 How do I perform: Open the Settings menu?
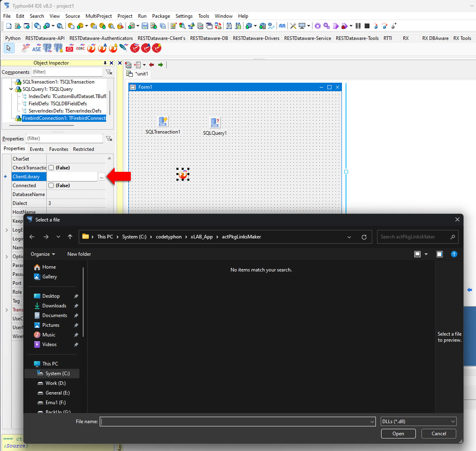(x=184, y=16)
